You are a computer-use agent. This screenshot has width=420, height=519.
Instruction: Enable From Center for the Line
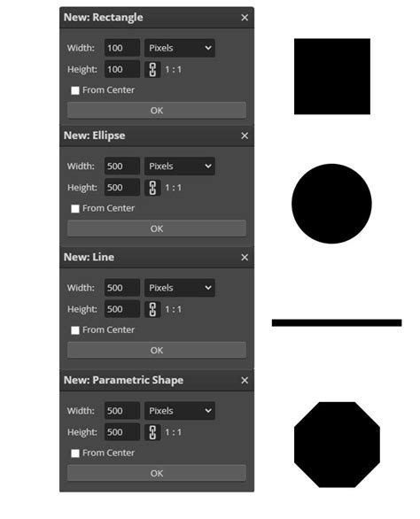point(75,330)
